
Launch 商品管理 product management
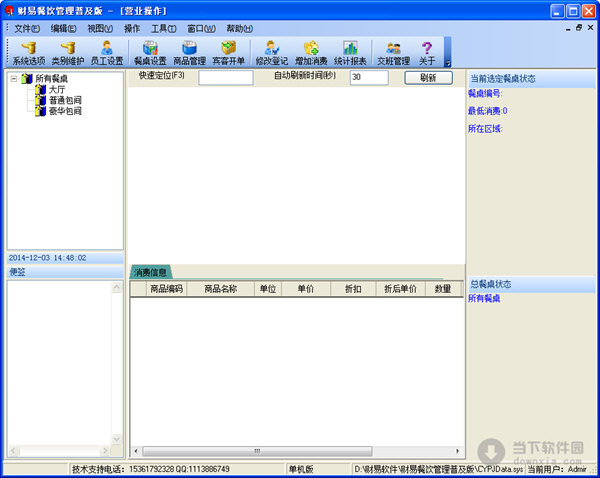189,52
